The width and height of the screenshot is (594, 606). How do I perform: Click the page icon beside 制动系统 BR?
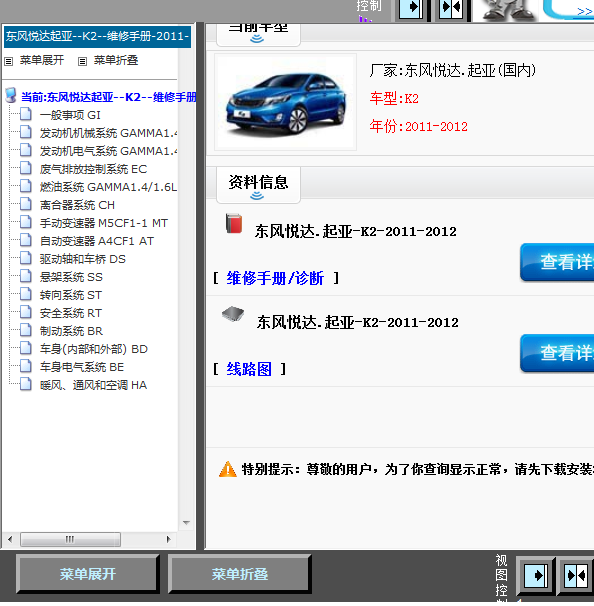26,330
